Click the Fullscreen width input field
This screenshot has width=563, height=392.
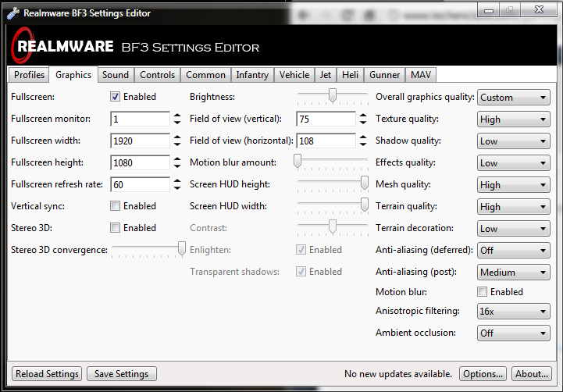(140, 141)
